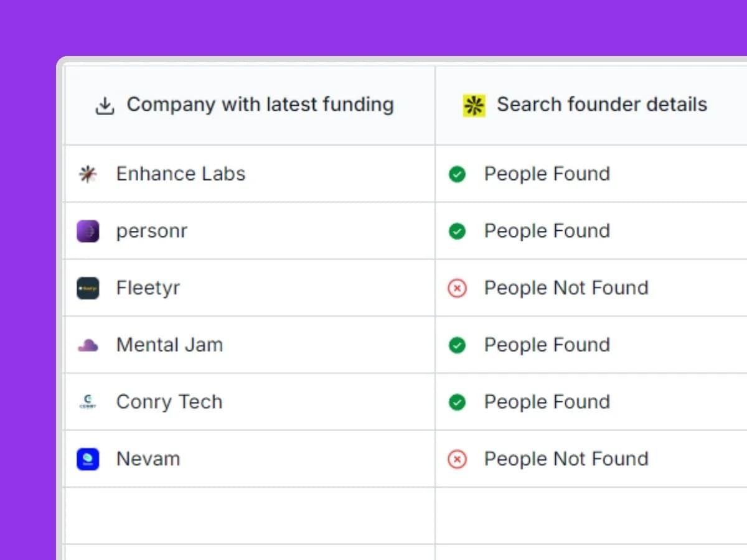Click the red error icon on the Nevam row
747x560 pixels.
tap(458, 459)
